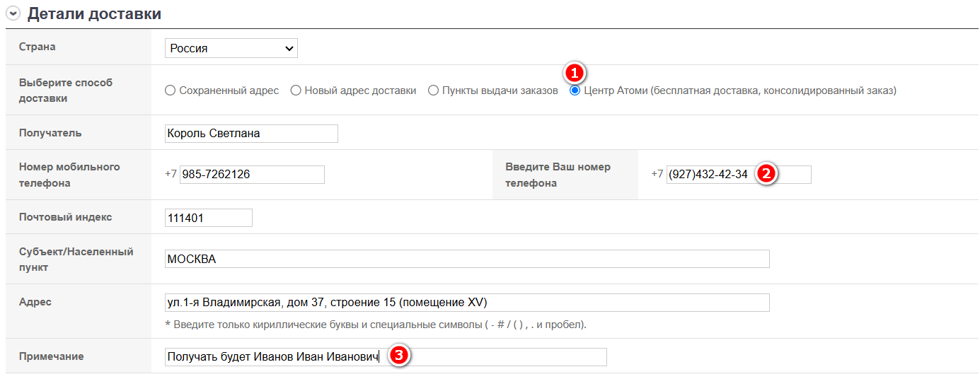Open the Страна country dropdown

pos(231,48)
